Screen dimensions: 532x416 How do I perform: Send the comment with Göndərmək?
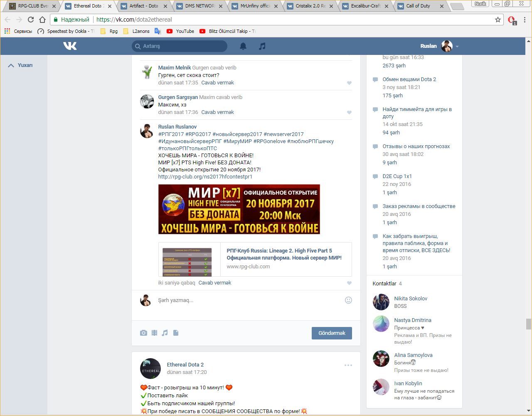pyautogui.click(x=332, y=333)
